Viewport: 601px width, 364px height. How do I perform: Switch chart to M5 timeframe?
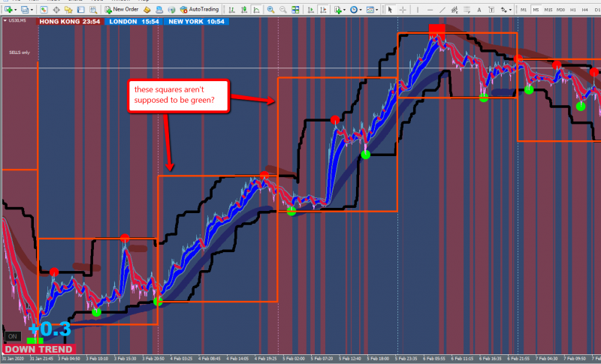click(x=536, y=10)
